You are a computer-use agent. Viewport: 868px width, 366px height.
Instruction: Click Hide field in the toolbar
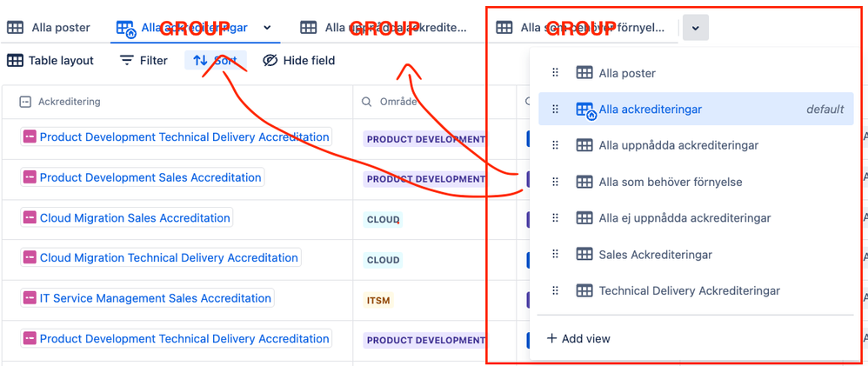[x=299, y=60]
